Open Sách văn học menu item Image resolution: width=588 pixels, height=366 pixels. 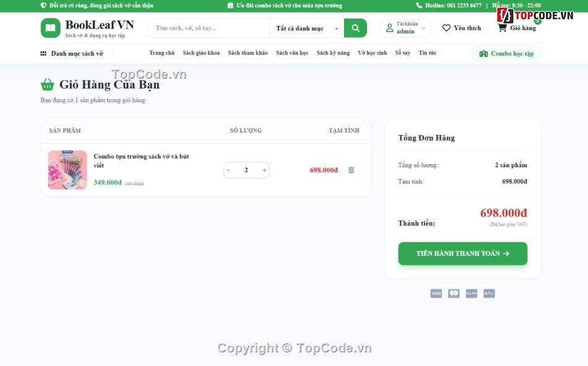pyautogui.click(x=292, y=53)
